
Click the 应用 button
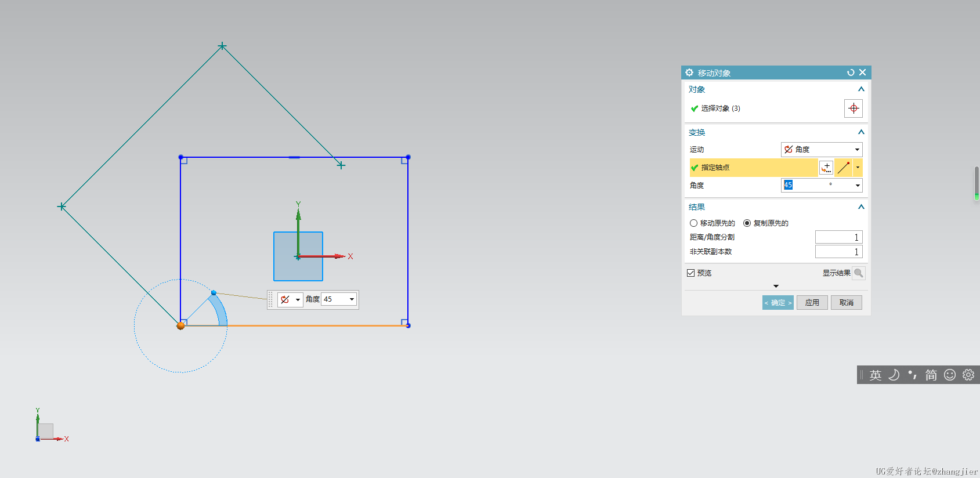812,303
